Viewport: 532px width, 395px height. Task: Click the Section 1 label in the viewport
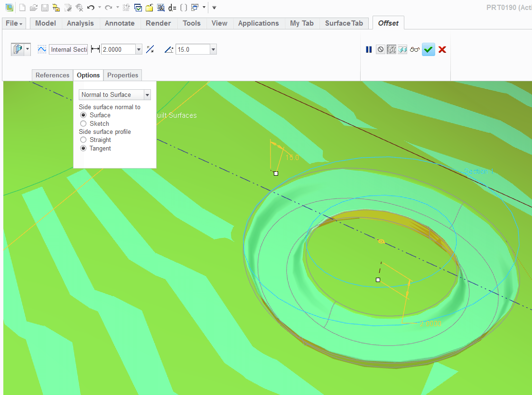(478, 171)
